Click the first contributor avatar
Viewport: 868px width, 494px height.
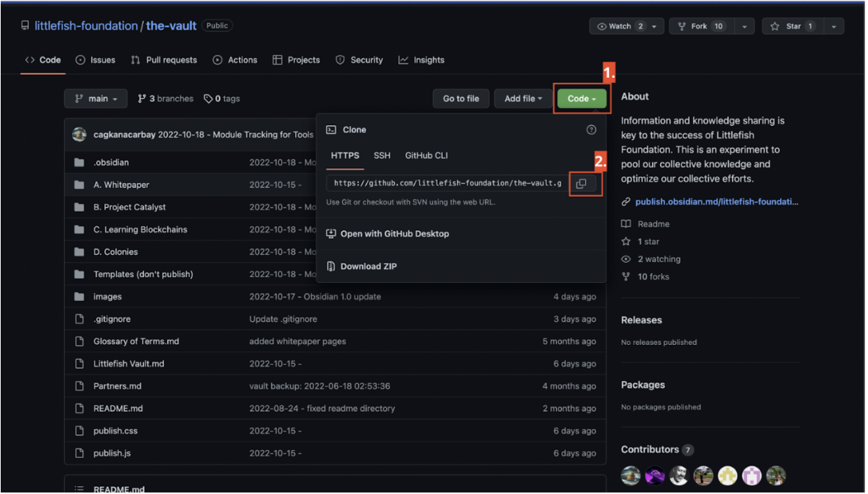pyautogui.click(x=630, y=475)
